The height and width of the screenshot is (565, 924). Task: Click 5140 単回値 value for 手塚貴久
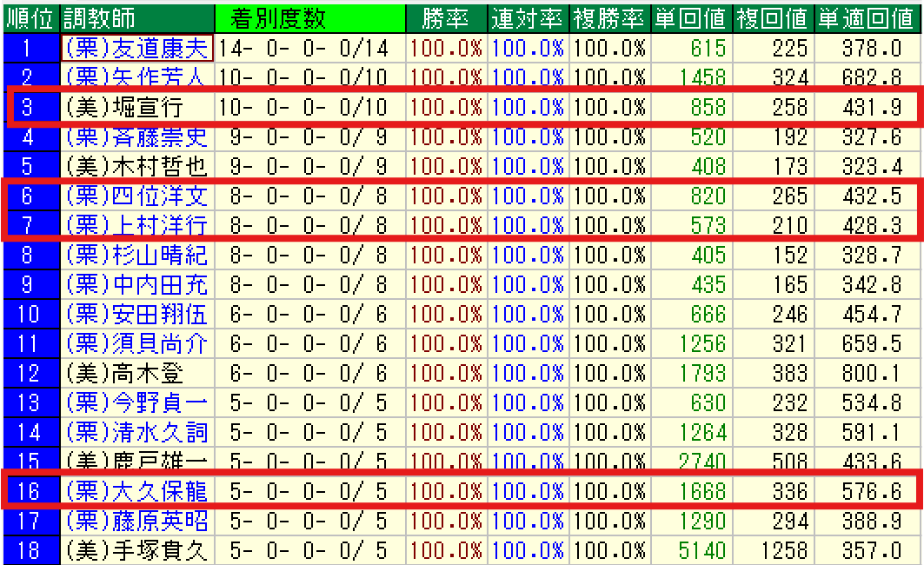coord(701,550)
